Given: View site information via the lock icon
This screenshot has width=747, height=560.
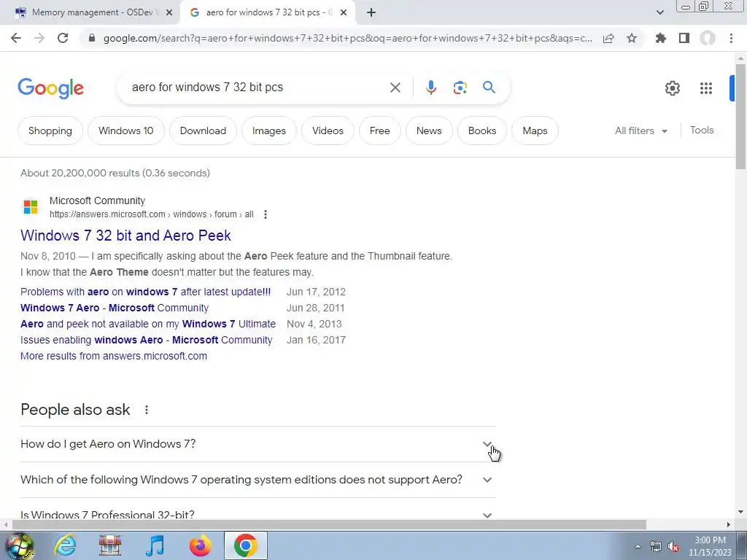Looking at the screenshot, I should [x=92, y=38].
